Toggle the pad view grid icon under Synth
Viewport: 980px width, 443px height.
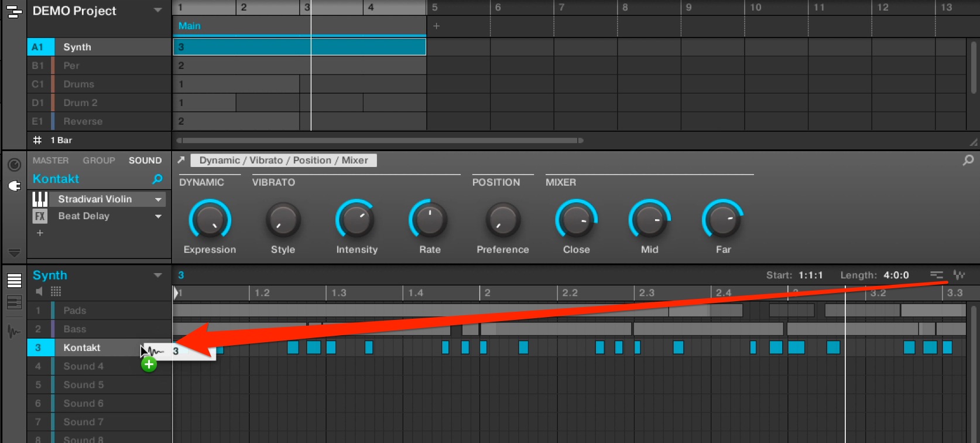click(x=56, y=291)
